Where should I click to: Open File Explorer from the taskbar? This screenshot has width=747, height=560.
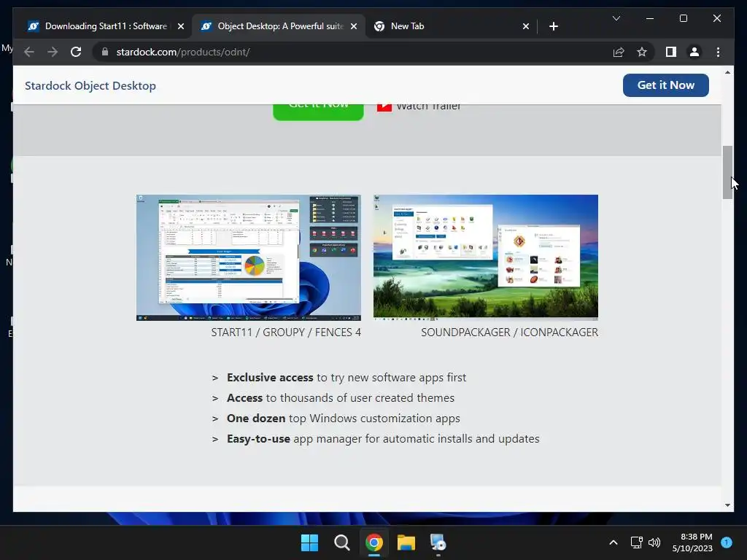coord(406,542)
